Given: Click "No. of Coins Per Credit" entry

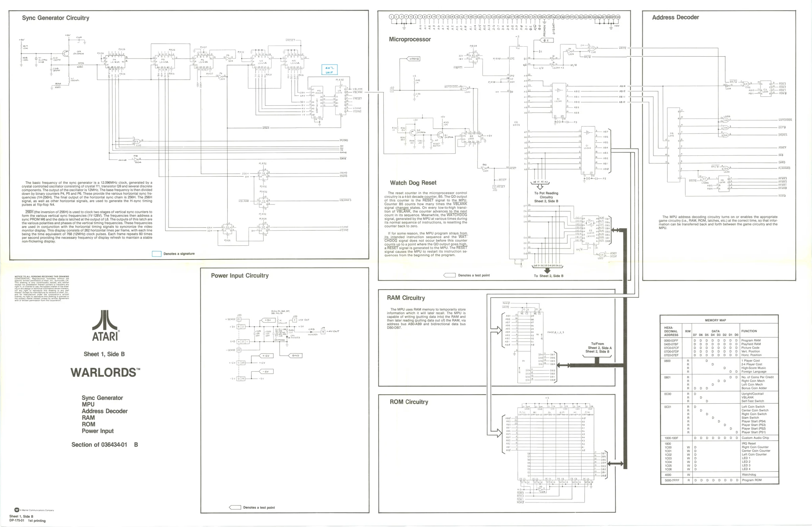Looking at the screenshot, I should pos(758,377).
